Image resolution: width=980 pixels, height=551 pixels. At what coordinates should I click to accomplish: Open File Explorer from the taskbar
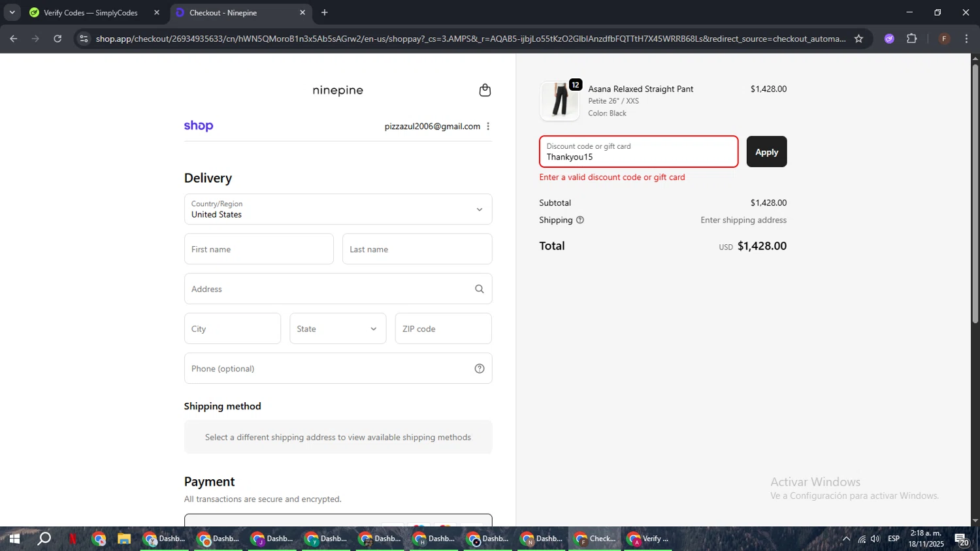tap(124, 539)
